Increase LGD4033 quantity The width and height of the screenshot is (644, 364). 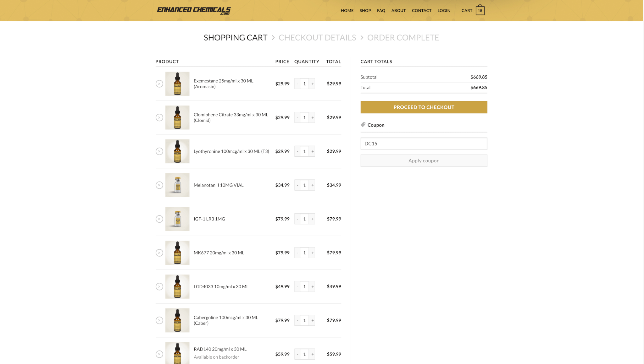pos(312,286)
